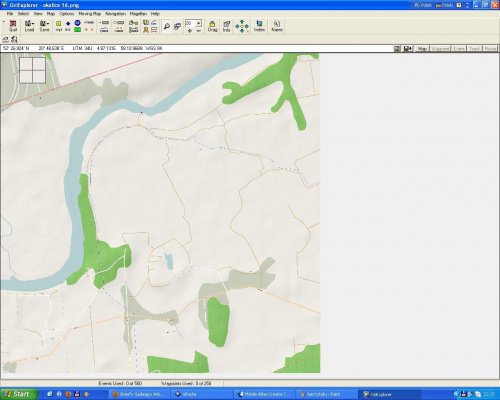Image resolution: width=500 pixels, height=400 pixels.
Task: Click the Windows Start button
Action: pyautogui.click(x=18, y=394)
